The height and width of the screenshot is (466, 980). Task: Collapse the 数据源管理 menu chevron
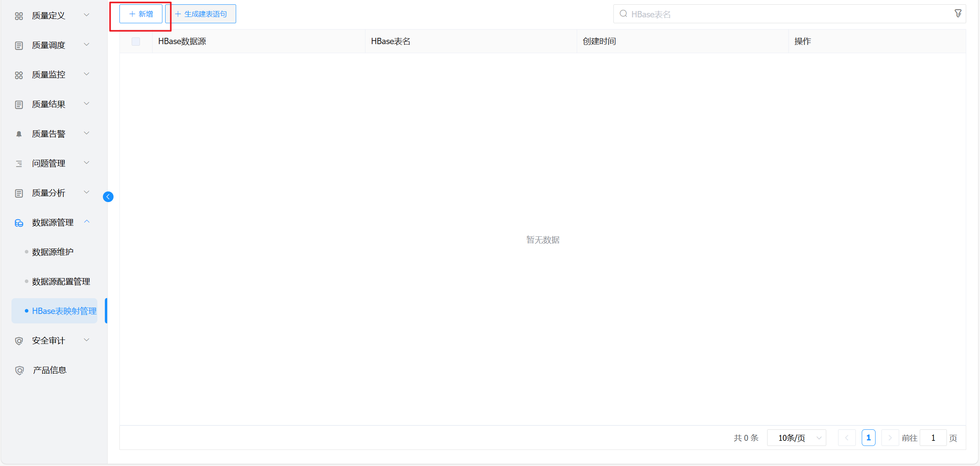(x=87, y=222)
